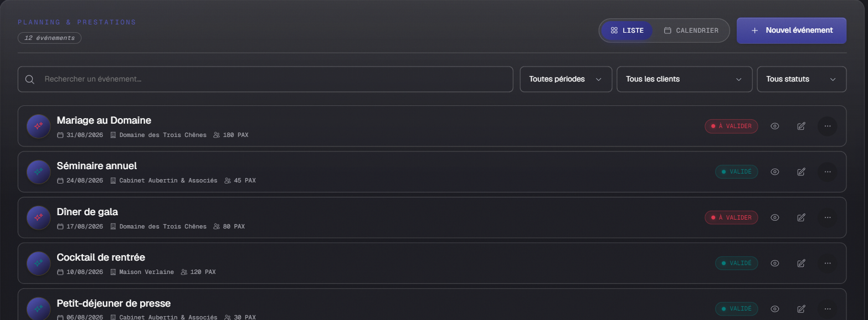
Task: Open the Tous statuts dropdown
Action: click(802, 79)
